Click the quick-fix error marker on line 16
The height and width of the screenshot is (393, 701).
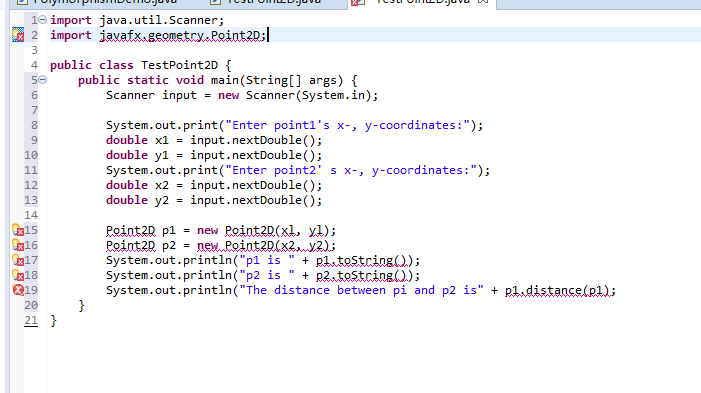tap(18, 245)
